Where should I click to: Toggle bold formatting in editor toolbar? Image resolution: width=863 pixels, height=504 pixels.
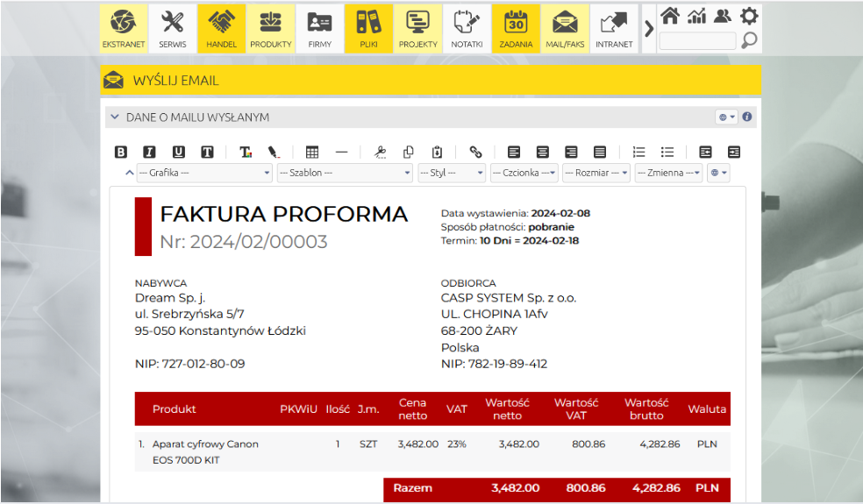121,152
